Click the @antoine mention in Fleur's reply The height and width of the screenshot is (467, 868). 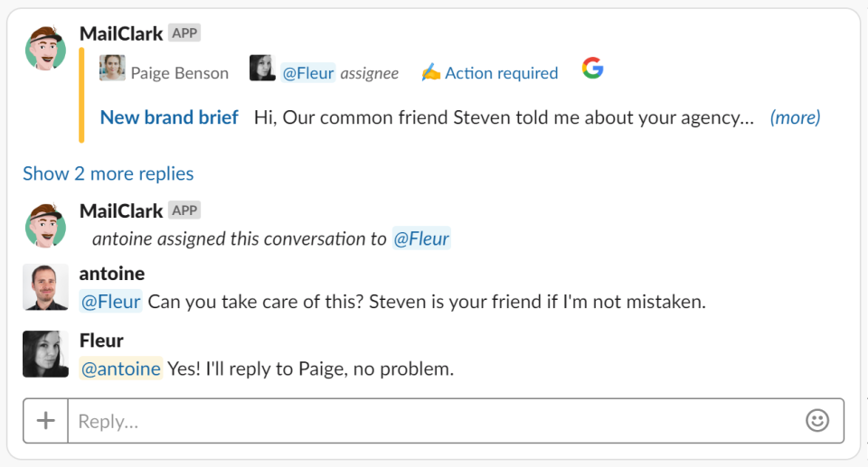click(121, 369)
